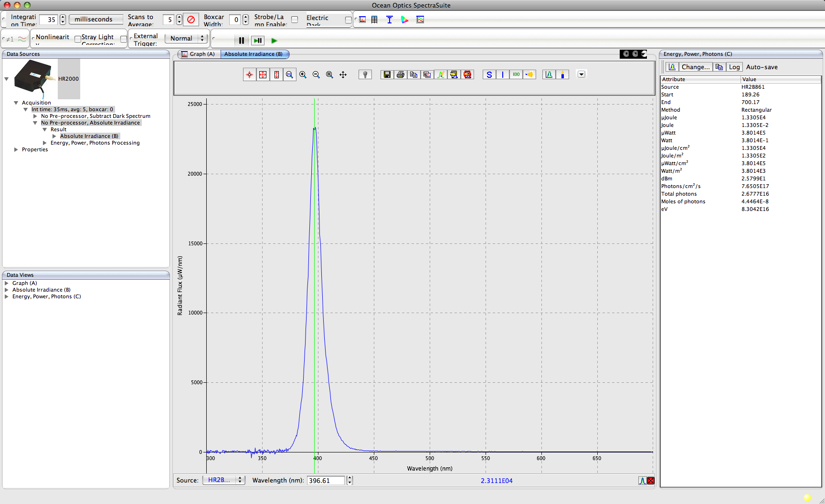Collapse the HR2000 device node

[x=7, y=79]
